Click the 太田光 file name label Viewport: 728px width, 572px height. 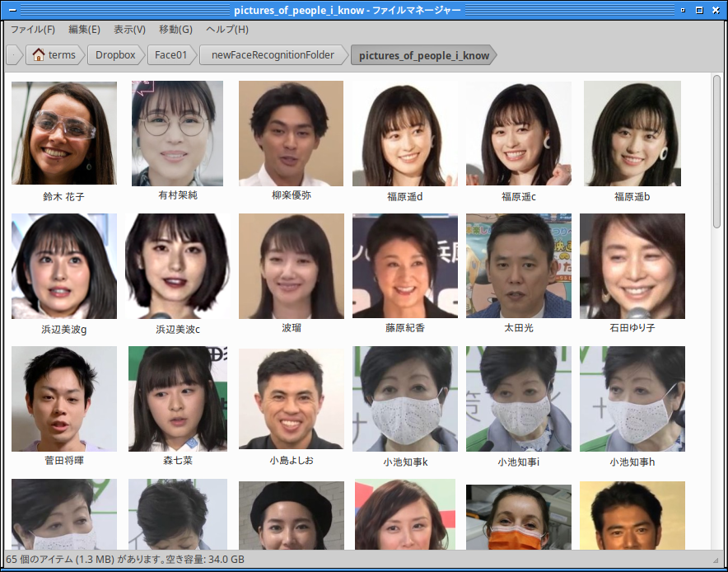click(519, 328)
